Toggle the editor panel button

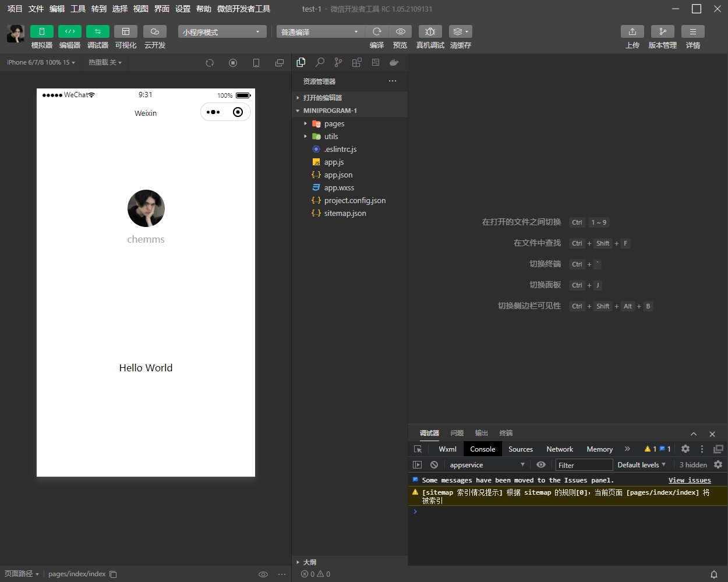tap(69, 31)
